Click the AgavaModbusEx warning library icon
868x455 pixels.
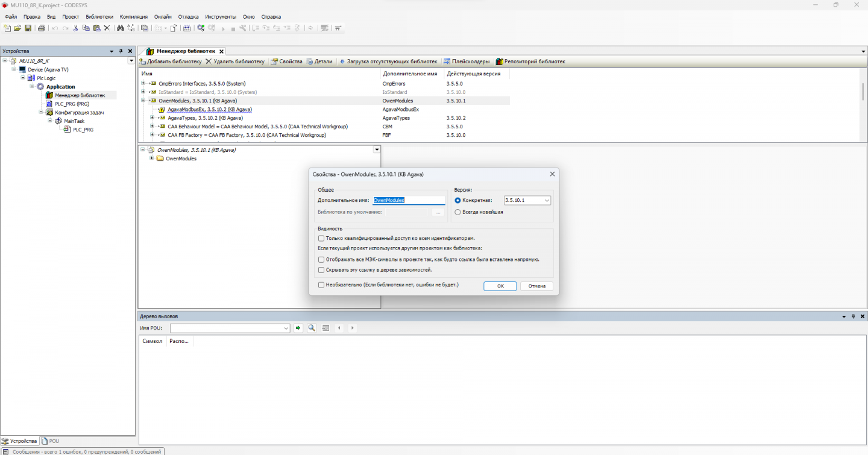coord(162,110)
